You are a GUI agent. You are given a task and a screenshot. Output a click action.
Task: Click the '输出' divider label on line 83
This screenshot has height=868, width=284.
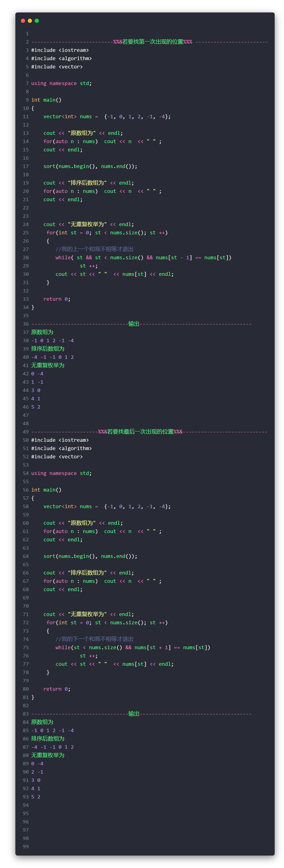[x=134, y=714]
